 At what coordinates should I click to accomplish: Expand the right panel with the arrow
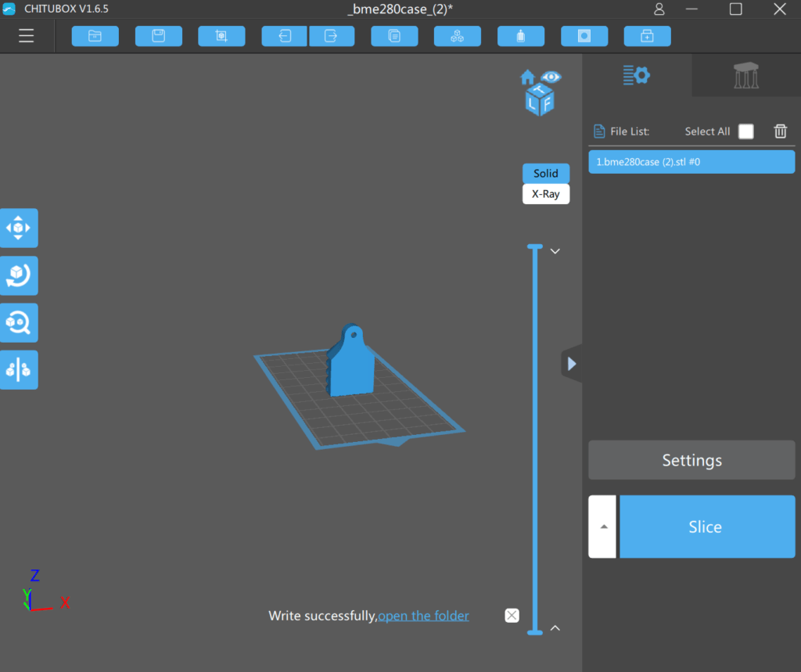(571, 363)
